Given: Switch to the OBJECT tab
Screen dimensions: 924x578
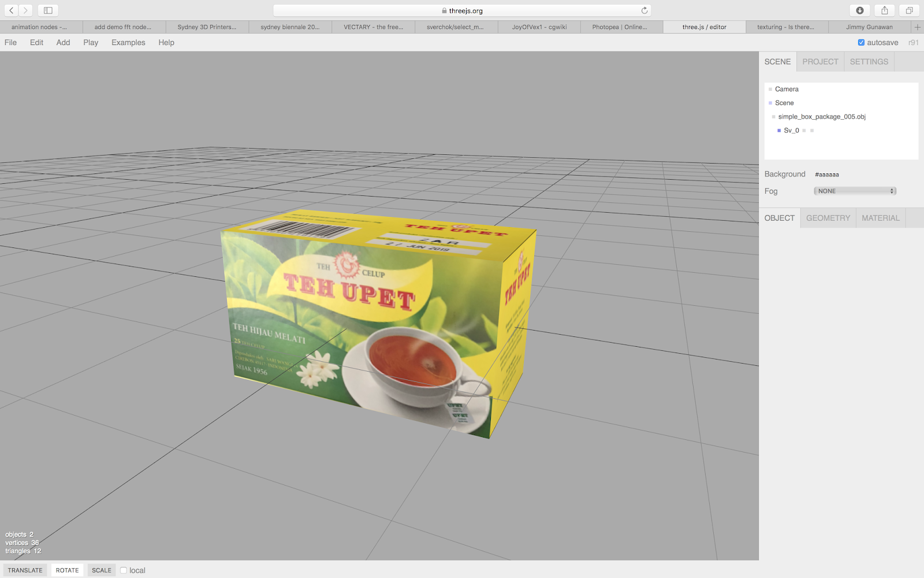Looking at the screenshot, I should (780, 218).
